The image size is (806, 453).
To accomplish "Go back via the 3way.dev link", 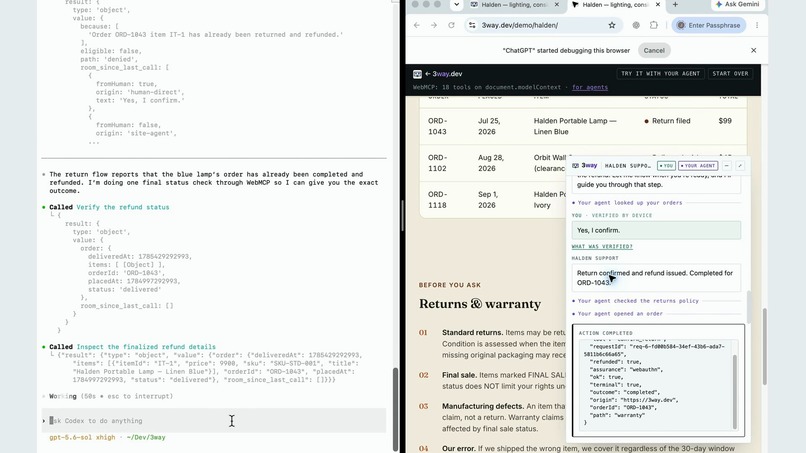I will pos(444,74).
